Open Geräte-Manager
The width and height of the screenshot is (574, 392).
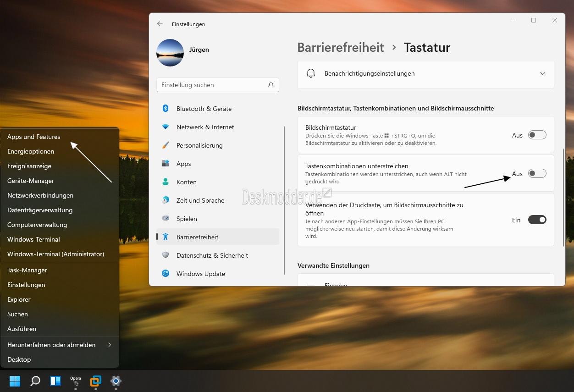tap(60, 181)
